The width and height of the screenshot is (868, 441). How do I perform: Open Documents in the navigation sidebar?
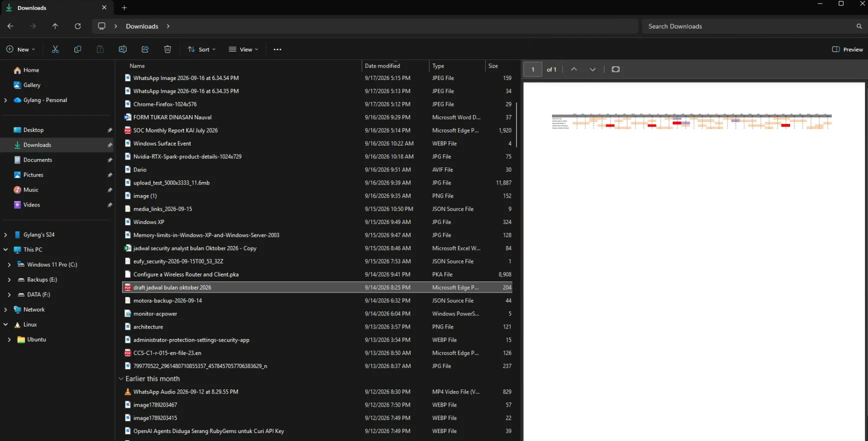[37, 160]
